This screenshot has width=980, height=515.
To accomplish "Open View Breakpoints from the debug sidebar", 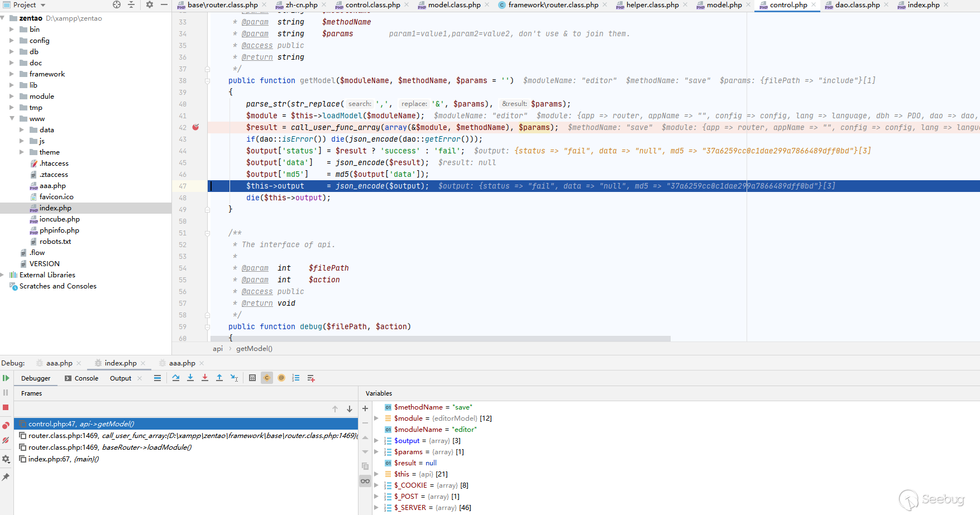I will [x=6, y=426].
